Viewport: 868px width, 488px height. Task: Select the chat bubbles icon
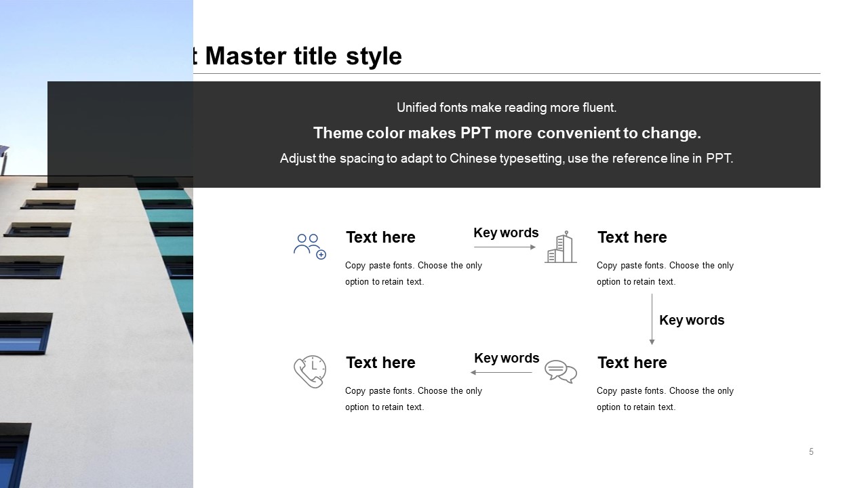coord(561,371)
